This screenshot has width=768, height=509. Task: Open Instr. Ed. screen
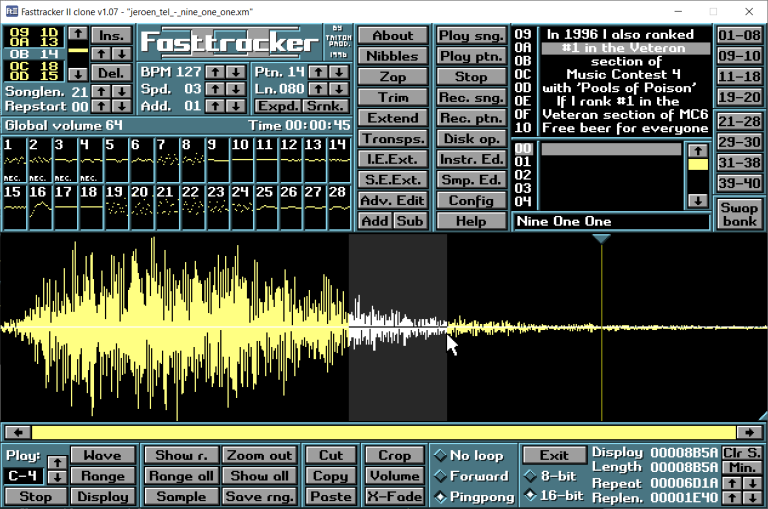tap(471, 159)
